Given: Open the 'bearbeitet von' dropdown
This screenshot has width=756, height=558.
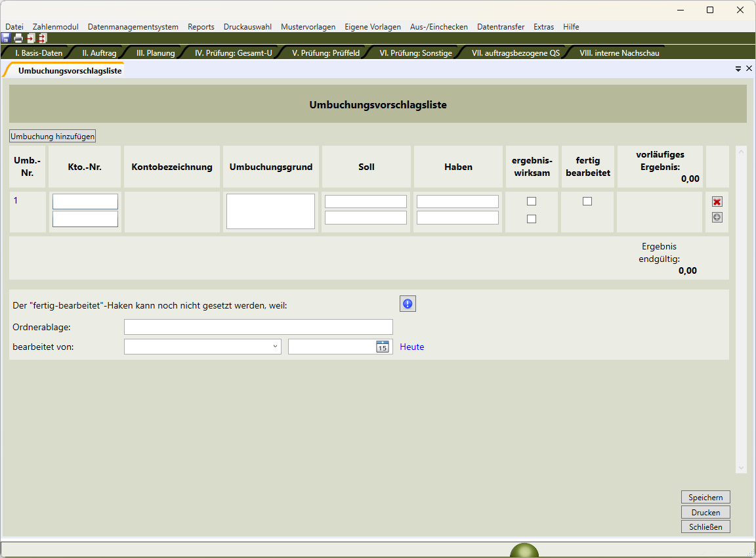Looking at the screenshot, I should 203,347.
